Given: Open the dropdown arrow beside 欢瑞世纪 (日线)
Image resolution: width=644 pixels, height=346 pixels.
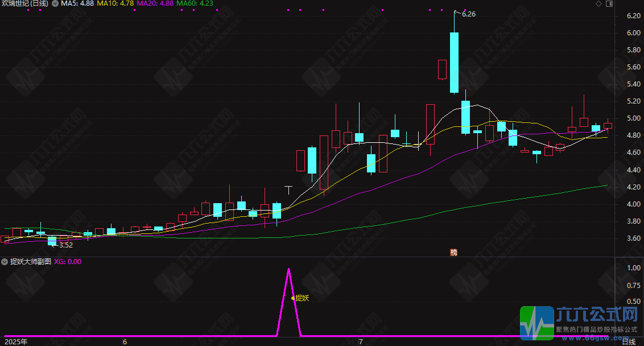Looking at the screenshot, I should pos(55,3).
